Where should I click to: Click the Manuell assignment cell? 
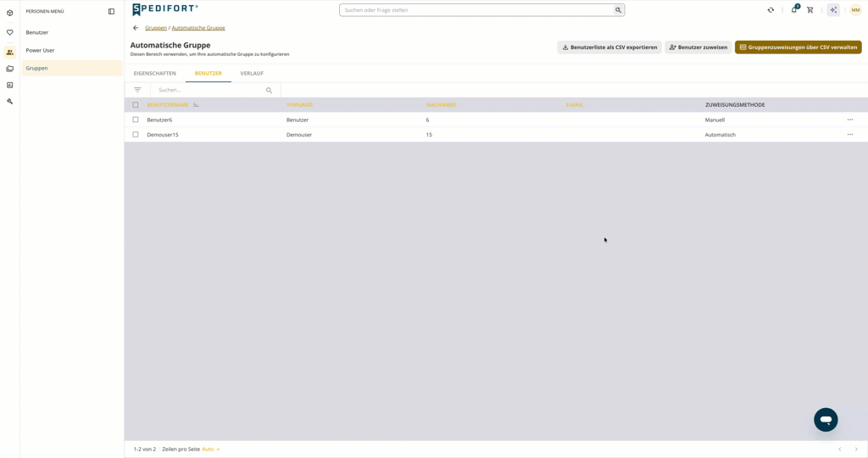[715, 120]
